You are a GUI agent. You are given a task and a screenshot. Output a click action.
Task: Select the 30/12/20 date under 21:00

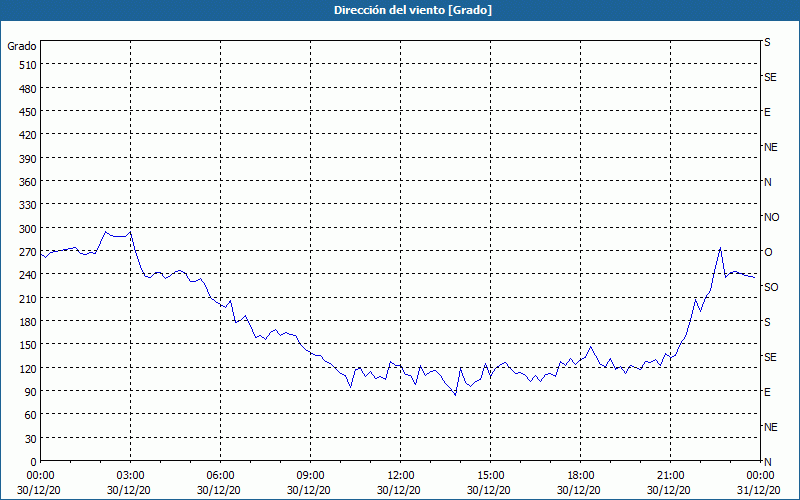pyautogui.click(x=669, y=490)
